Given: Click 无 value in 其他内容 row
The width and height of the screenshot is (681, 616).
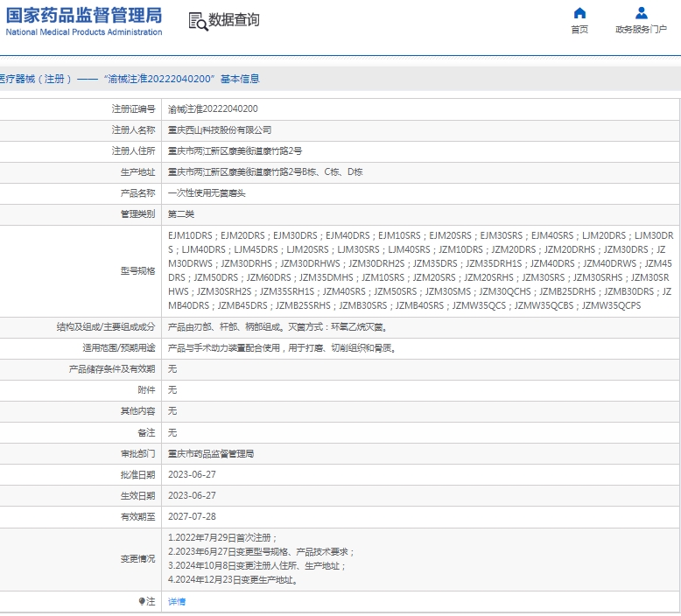Looking at the screenshot, I should click(x=172, y=411).
